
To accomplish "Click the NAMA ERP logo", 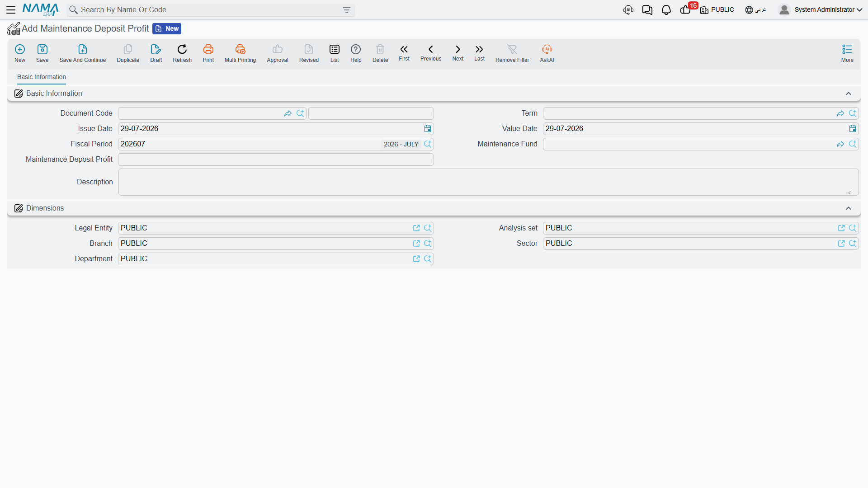I will (x=40, y=9).
